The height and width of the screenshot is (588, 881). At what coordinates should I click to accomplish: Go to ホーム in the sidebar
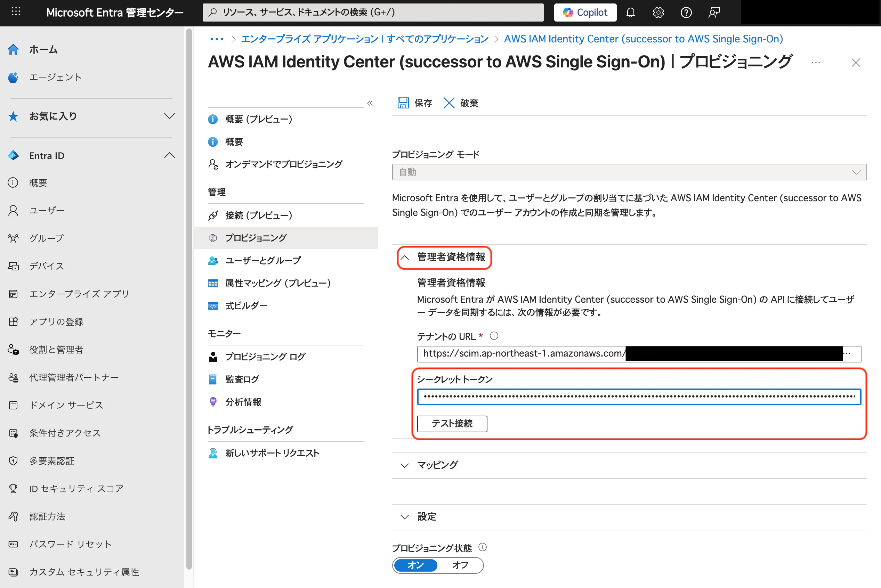pos(43,49)
